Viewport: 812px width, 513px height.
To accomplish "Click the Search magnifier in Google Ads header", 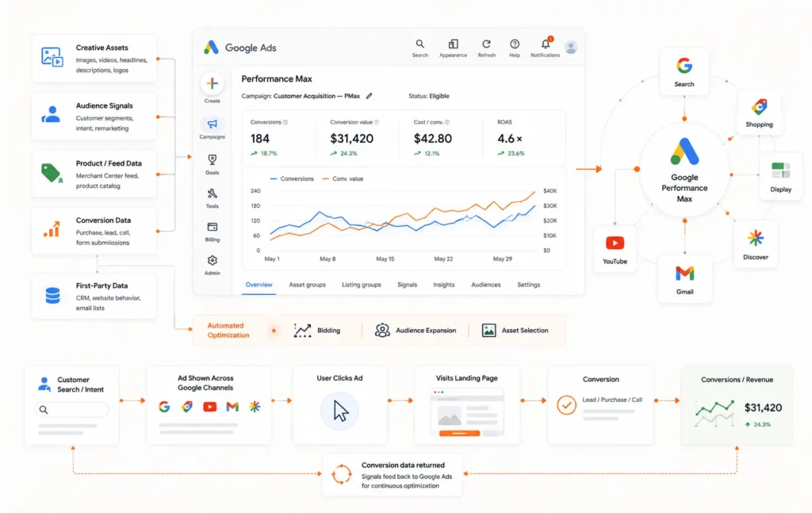I will pyautogui.click(x=420, y=44).
